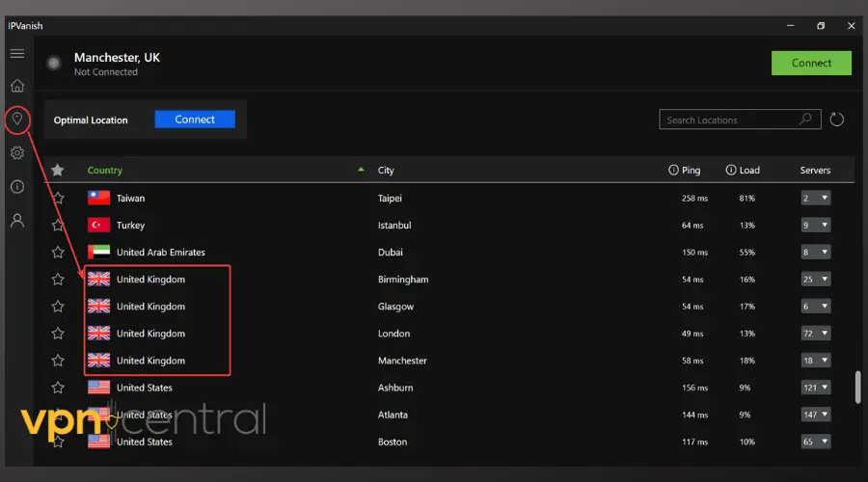Click the blue Optimal Location Connect button
Image resolution: width=868 pixels, height=482 pixels.
pos(195,120)
